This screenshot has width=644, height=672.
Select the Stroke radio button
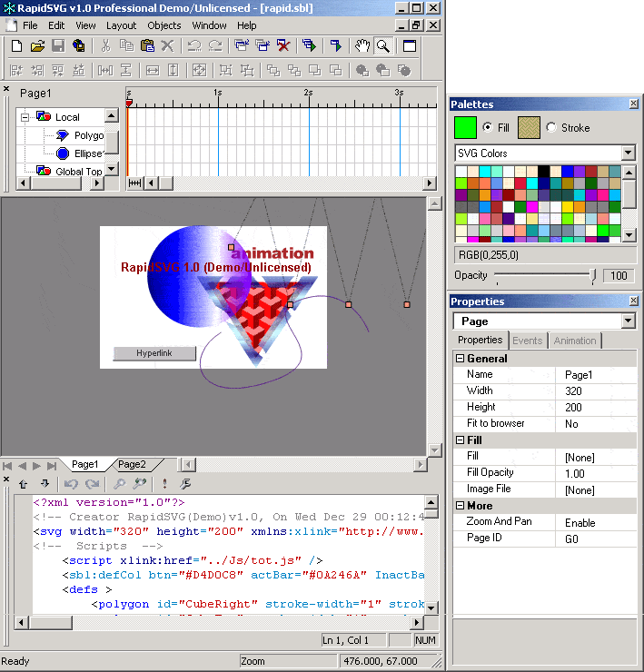(x=551, y=127)
